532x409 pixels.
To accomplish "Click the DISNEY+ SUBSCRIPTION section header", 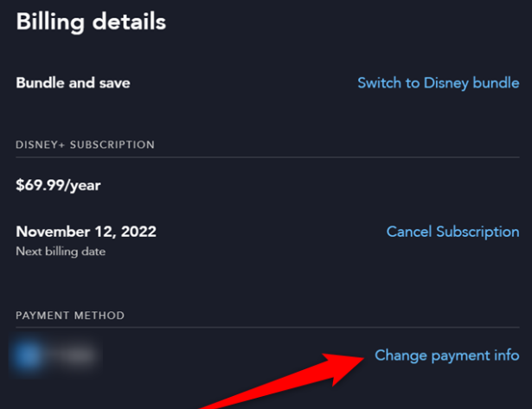I will point(85,144).
